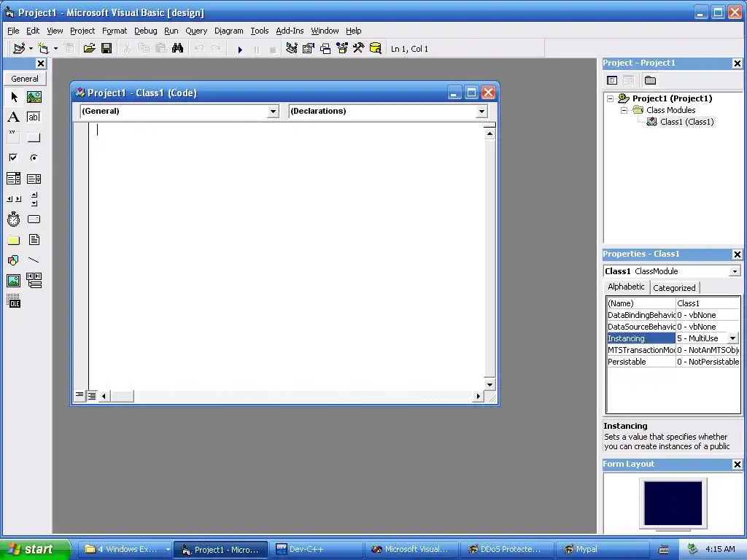Select the Shape control tool
The width and height of the screenshot is (747, 560).
pyautogui.click(x=14, y=260)
